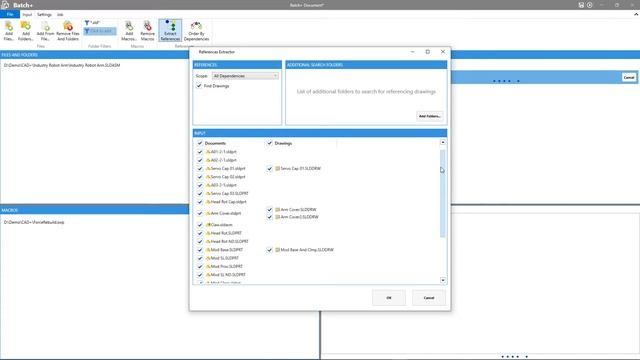Click OK in References Extractor dialog
The height and width of the screenshot is (360, 640).
(x=389, y=298)
